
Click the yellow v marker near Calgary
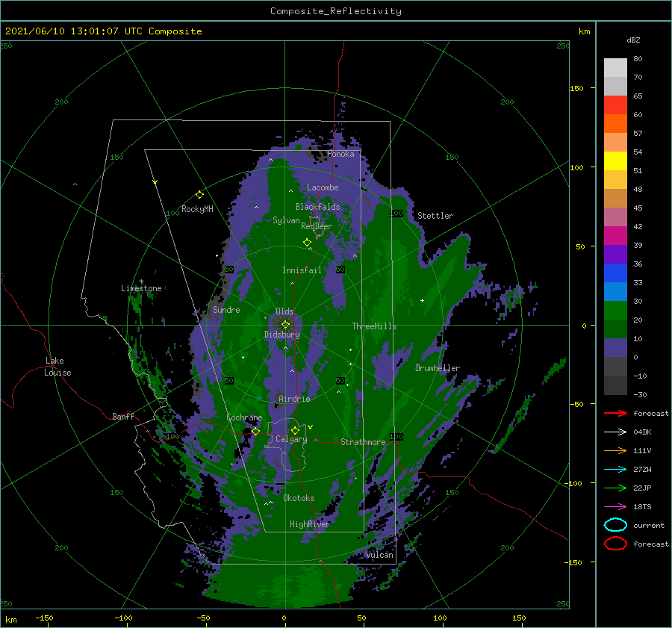tap(310, 427)
